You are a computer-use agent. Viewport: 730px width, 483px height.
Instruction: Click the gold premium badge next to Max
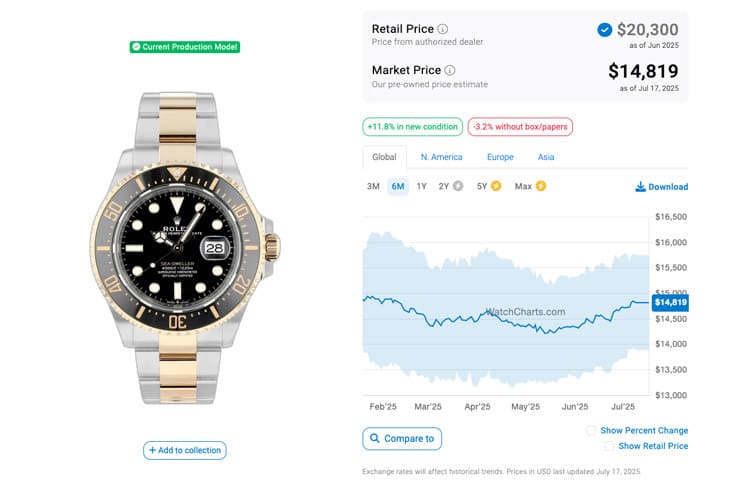[541, 186]
